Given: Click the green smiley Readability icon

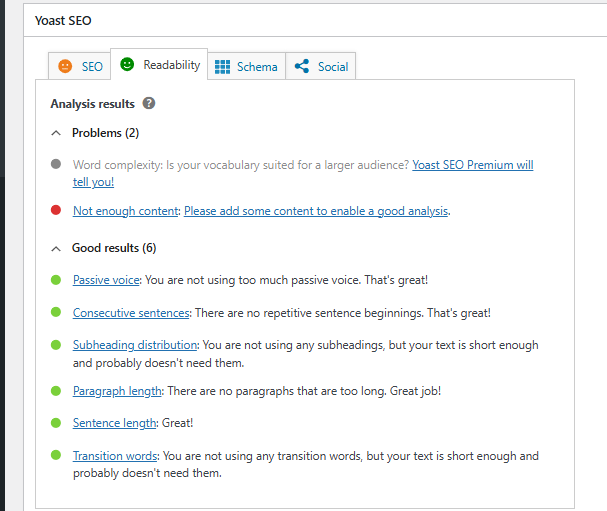Looking at the screenshot, I should 127,64.
